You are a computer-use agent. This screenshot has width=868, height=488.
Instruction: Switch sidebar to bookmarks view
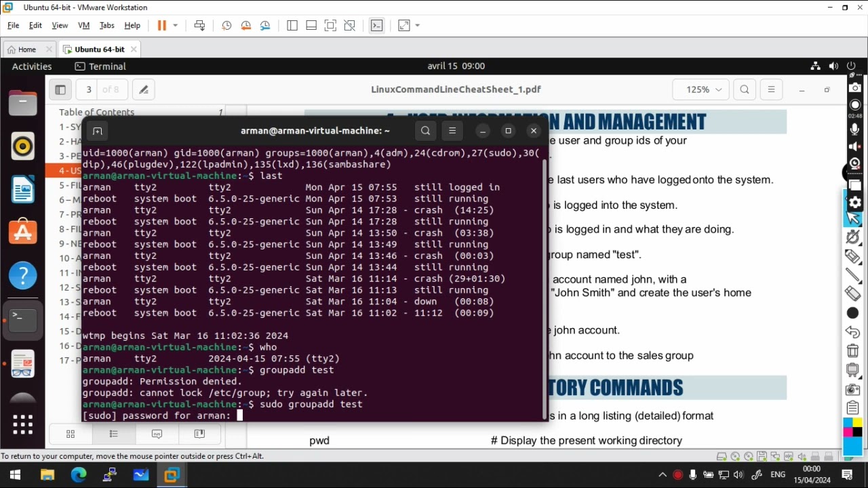200,434
